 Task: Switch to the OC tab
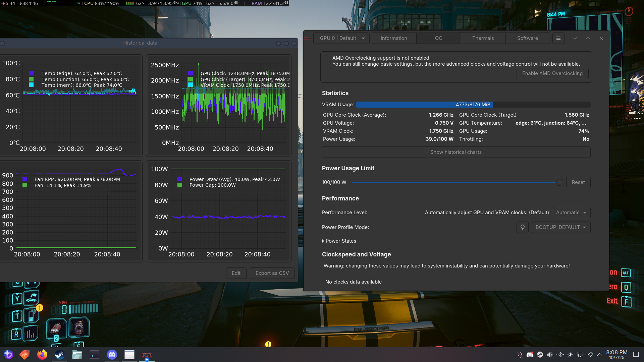438,38
